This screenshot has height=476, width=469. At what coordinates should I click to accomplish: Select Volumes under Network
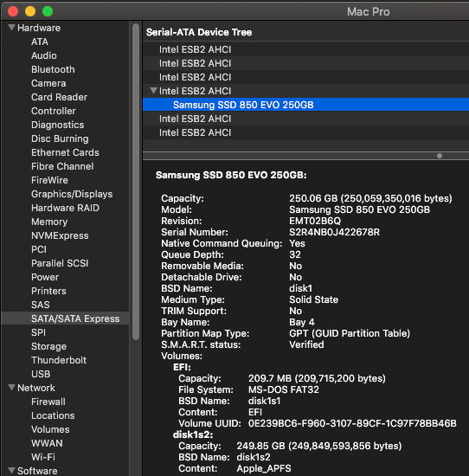tap(50, 429)
